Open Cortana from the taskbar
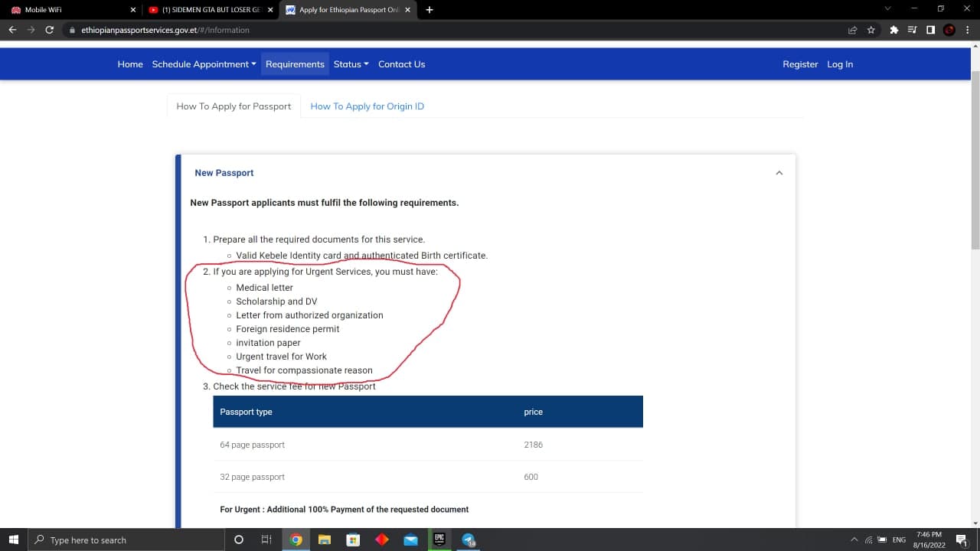Image resolution: width=980 pixels, height=551 pixels. 239,540
